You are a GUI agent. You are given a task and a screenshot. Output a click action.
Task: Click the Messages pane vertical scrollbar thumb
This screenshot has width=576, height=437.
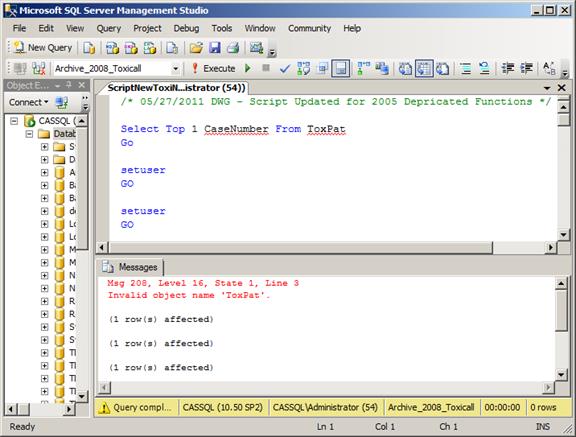pyautogui.click(x=561, y=311)
